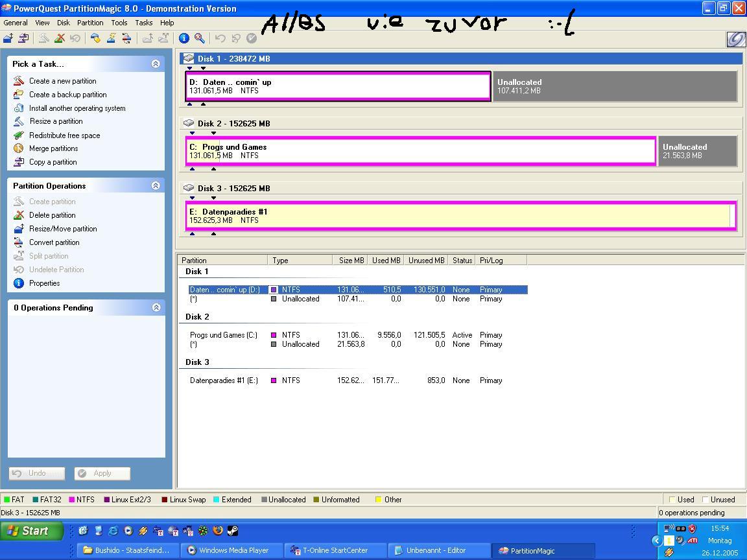Click the ATI tray icon
The image size is (747, 560).
(x=693, y=541)
